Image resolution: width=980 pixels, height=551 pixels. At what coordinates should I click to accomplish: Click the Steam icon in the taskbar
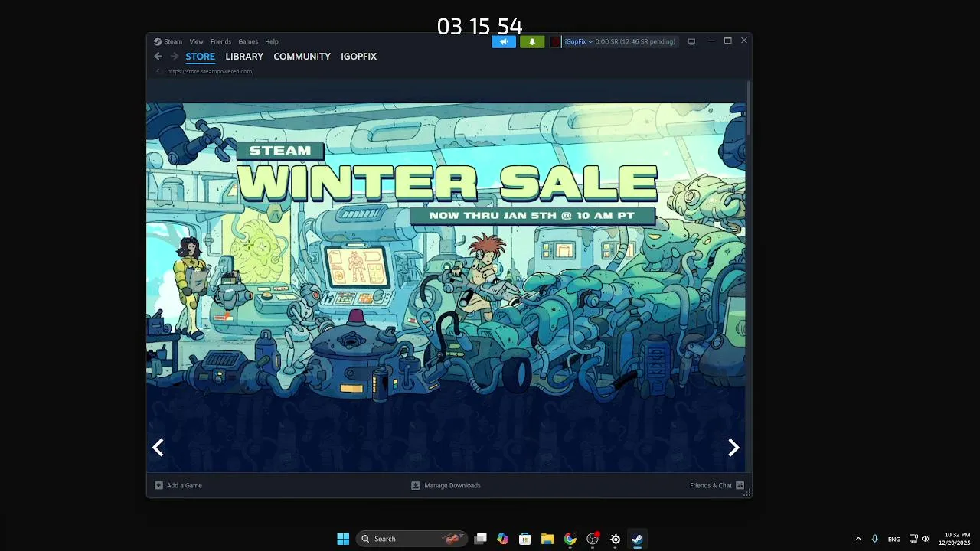click(637, 539)
